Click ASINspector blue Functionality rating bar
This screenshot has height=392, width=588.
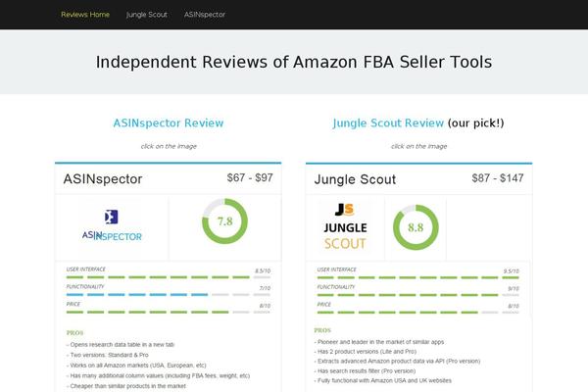[169, 295]
